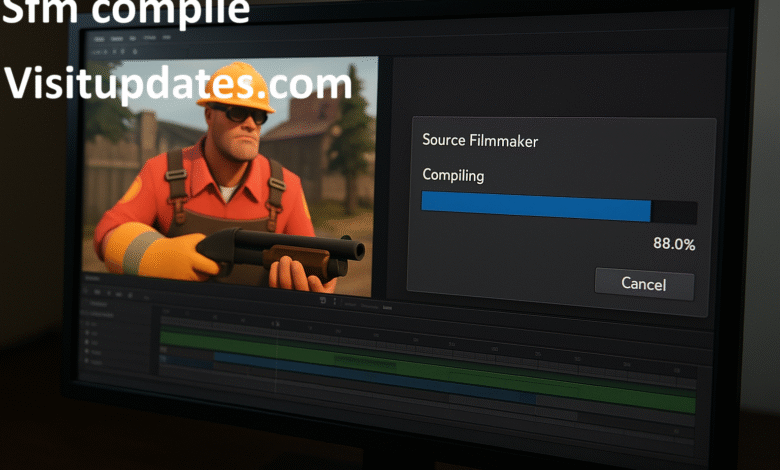Click the Visitupdates.com watermark text
Image resolution: width=780 pixels, height=470 pixels.
(x=178, y=83)
